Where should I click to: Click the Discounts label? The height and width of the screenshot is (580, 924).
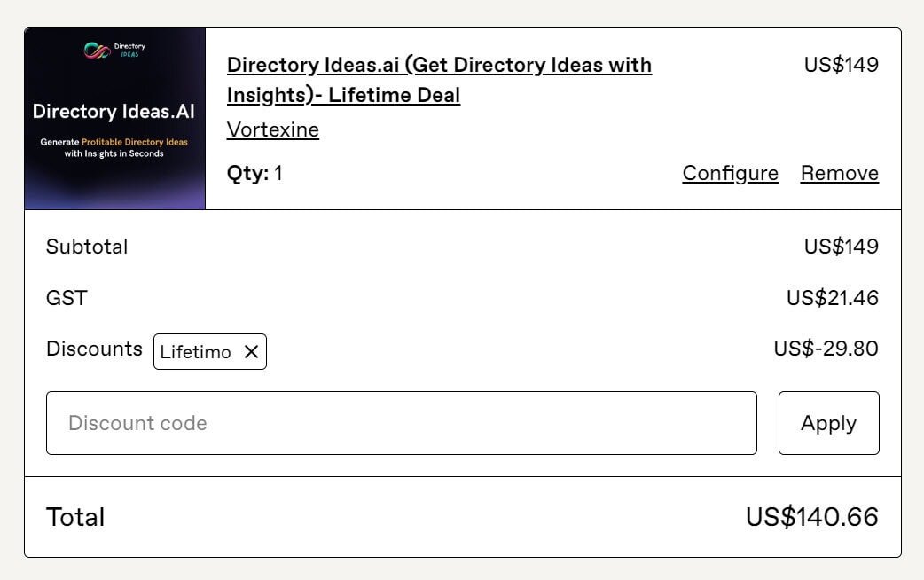point(94,349)
